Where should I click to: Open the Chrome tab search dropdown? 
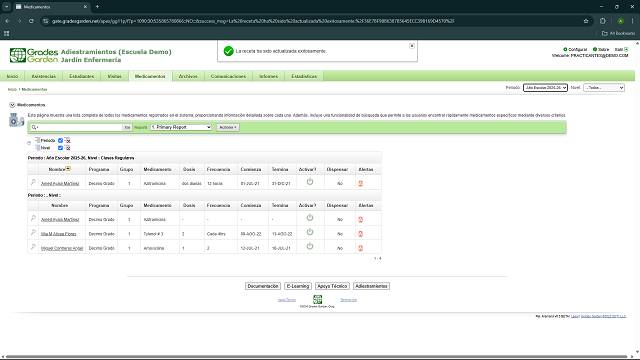tap(7, 7)
